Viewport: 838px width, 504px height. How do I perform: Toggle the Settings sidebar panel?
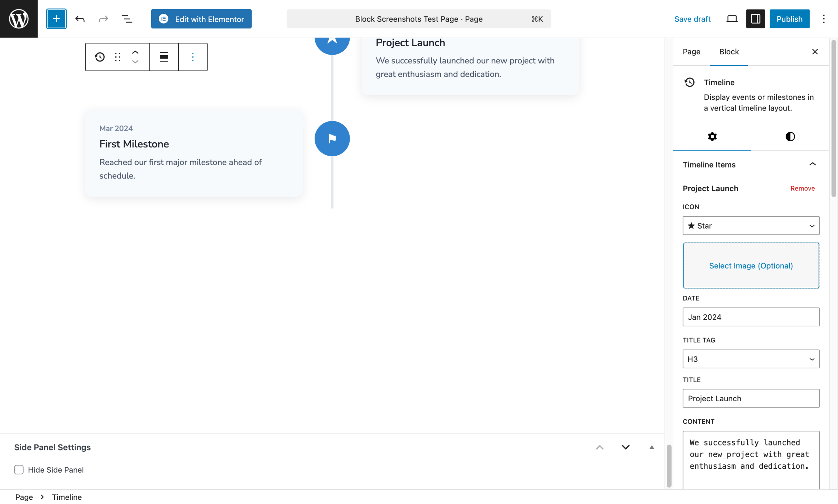coord(755,19)
